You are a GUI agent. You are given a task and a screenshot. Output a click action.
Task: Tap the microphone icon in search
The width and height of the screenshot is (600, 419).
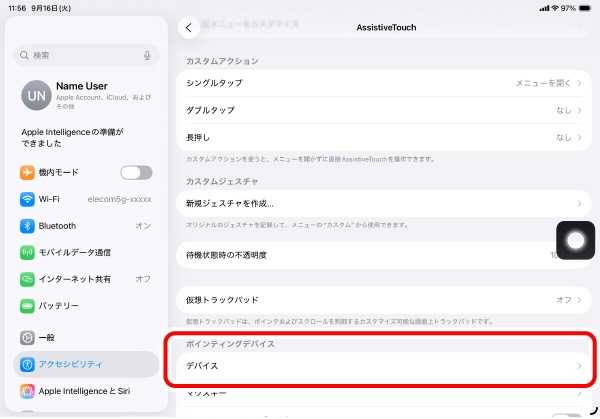pos(148,55)
